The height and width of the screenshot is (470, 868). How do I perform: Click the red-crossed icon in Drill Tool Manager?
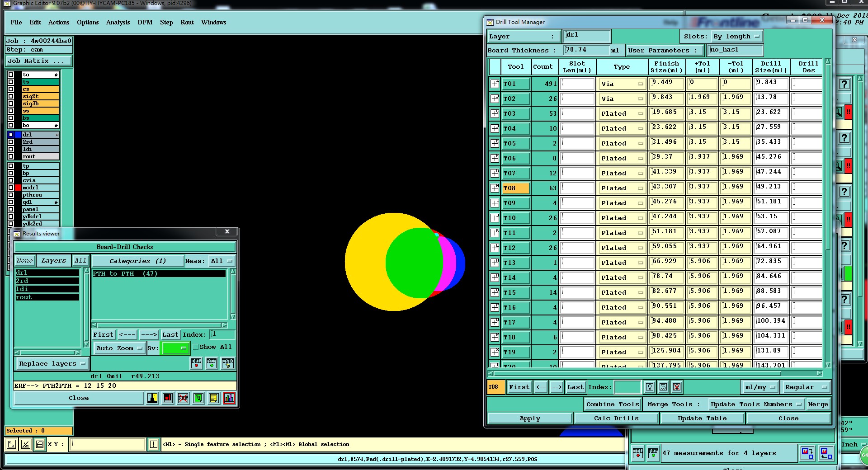click(x=677, y=387)
